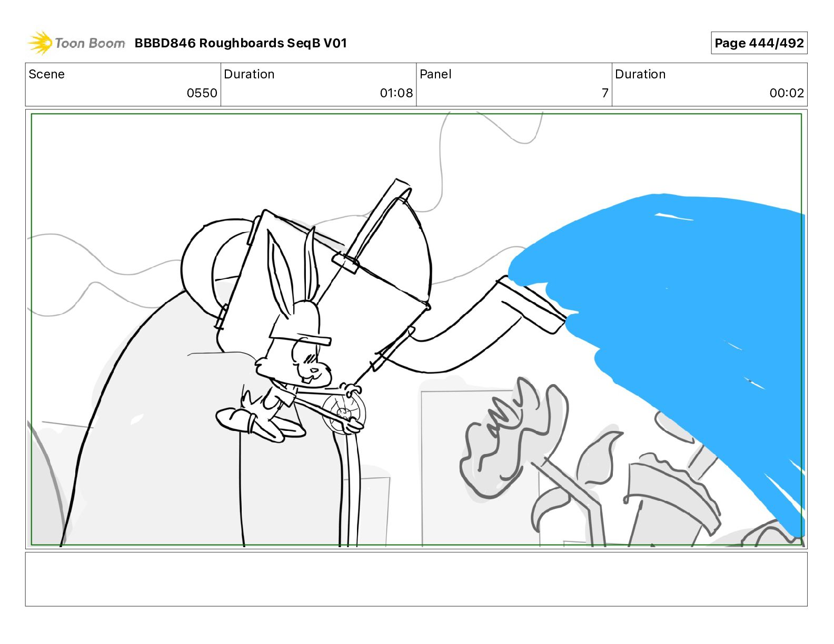Click the 'Page 444/492' indicator
Viewport: 834px width, 644px height.
759,43
